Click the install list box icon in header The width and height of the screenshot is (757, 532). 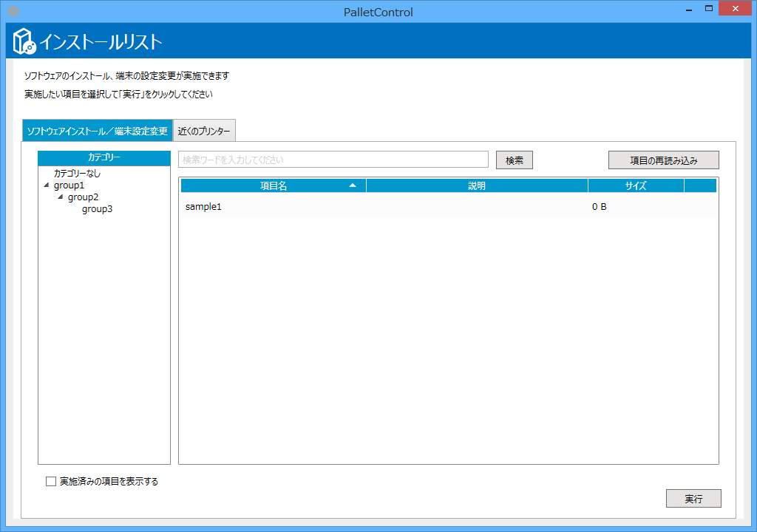pos(24,41)
